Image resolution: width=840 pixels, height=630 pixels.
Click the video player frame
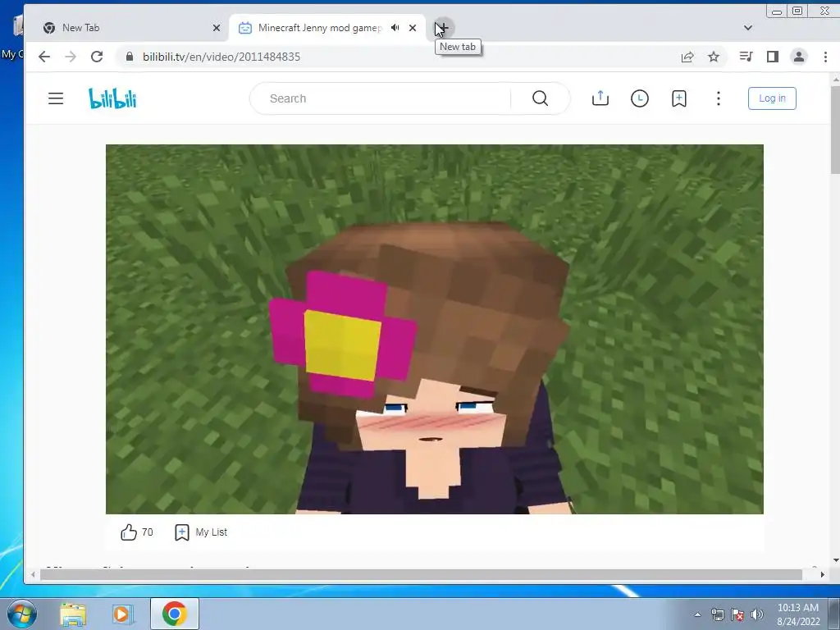[435, 329]
